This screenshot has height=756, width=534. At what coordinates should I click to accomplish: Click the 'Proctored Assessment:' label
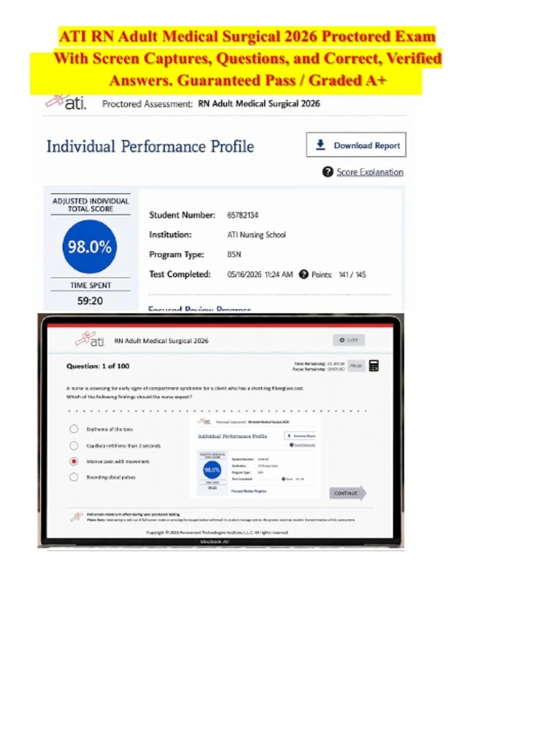(x=147, y=104)
